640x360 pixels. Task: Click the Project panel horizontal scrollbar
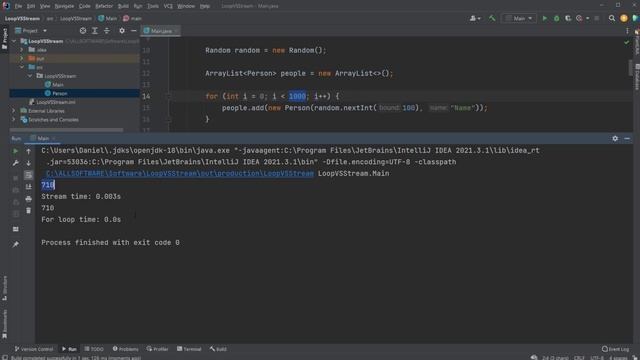click(x=66, y=130)
